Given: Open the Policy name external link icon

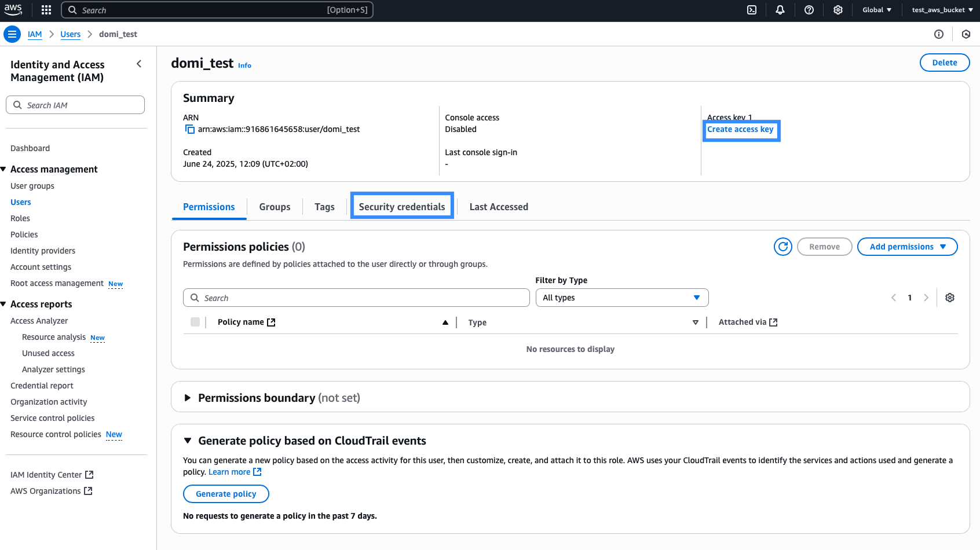Looking at the screenshot, I should click(x=271, y=322).
